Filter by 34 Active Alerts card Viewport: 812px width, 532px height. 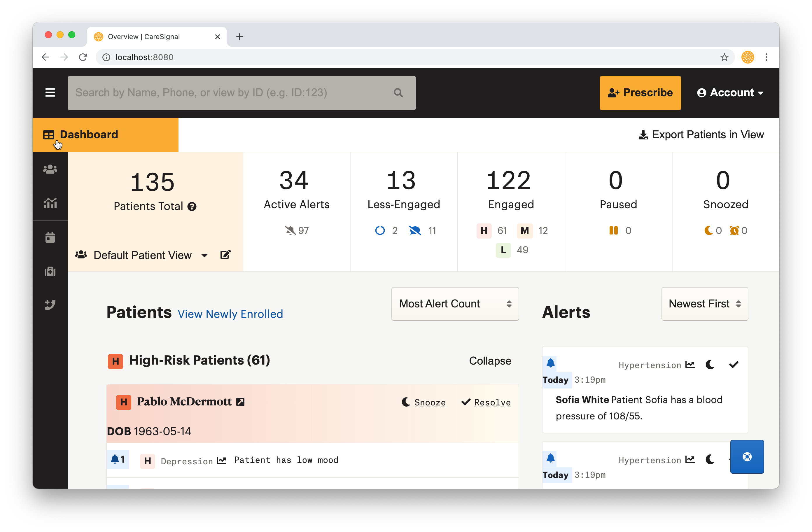297,212
